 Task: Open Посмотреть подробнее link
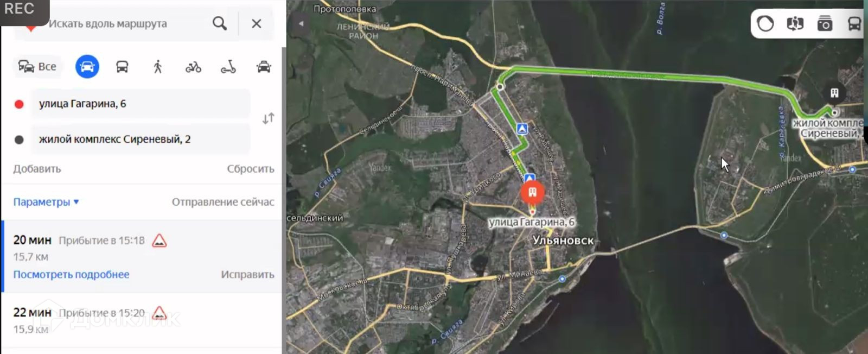tap(71, 275)
